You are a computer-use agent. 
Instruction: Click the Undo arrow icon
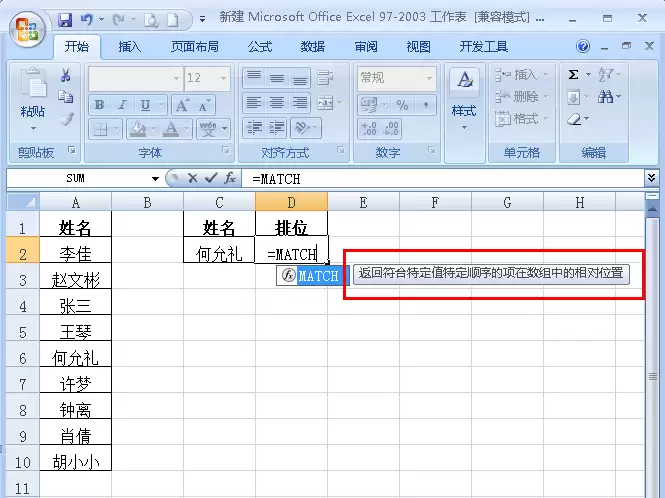[x=87, y=20]
